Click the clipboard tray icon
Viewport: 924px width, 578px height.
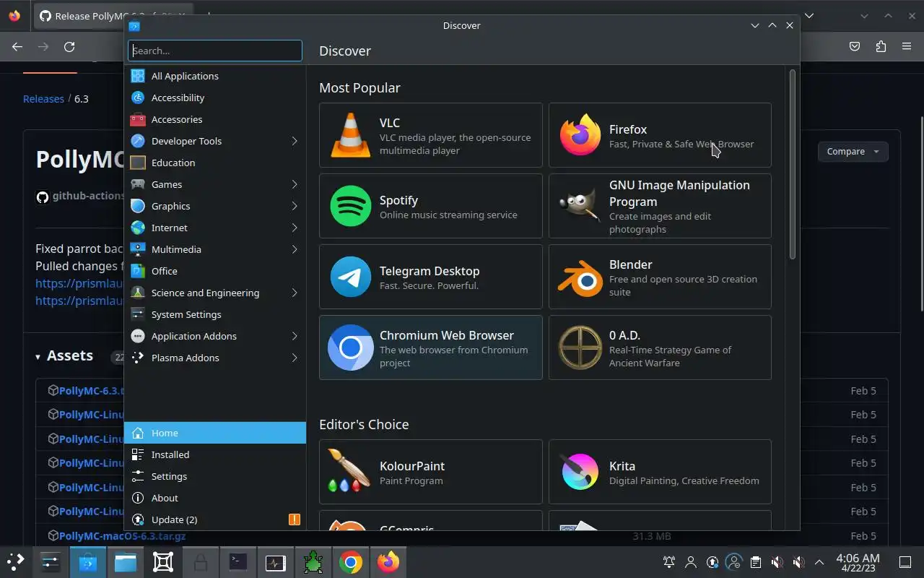[x=756, y=562]
